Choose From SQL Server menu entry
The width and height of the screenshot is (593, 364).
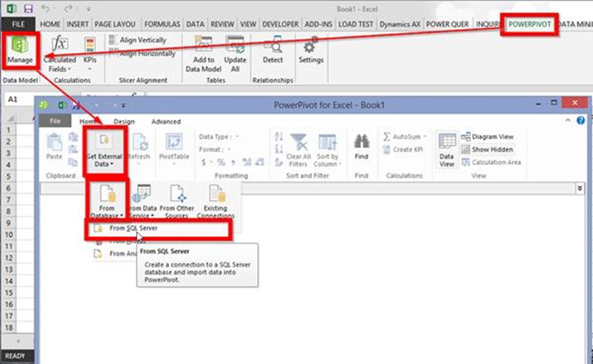159,229
